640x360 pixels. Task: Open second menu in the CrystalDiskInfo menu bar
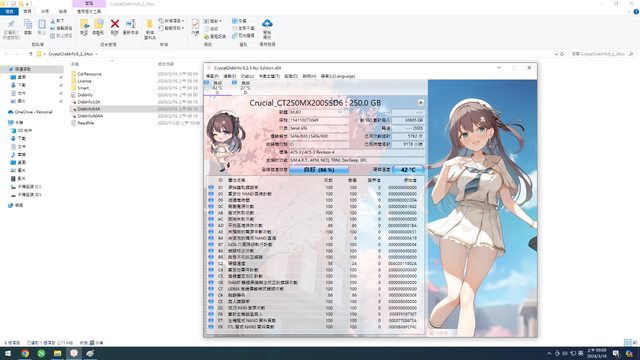point(230,76)
